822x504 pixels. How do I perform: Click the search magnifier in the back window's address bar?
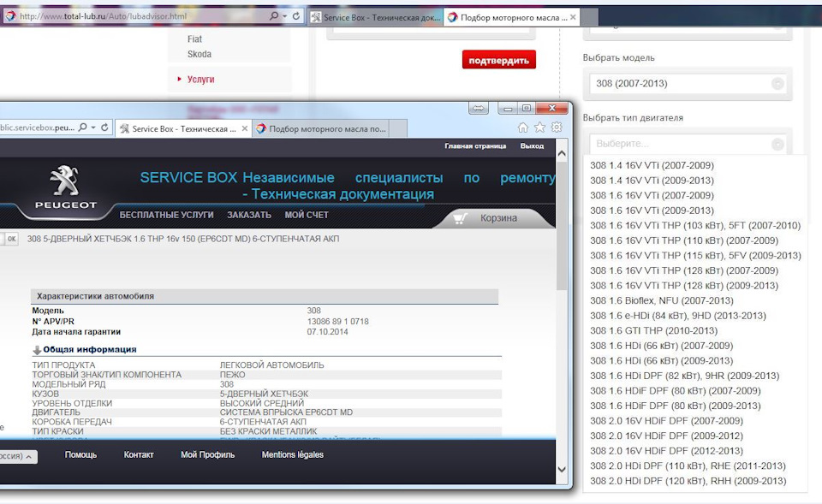coord(274,16)
